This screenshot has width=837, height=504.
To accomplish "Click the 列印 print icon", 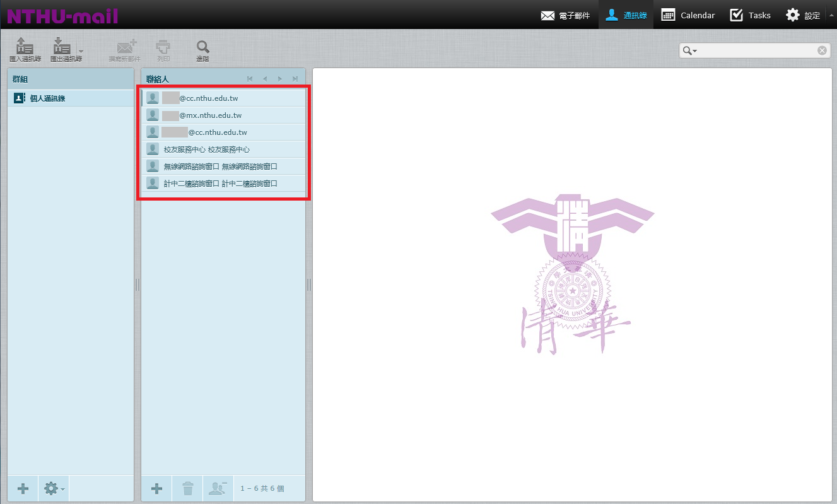I will tap(163, 49).
